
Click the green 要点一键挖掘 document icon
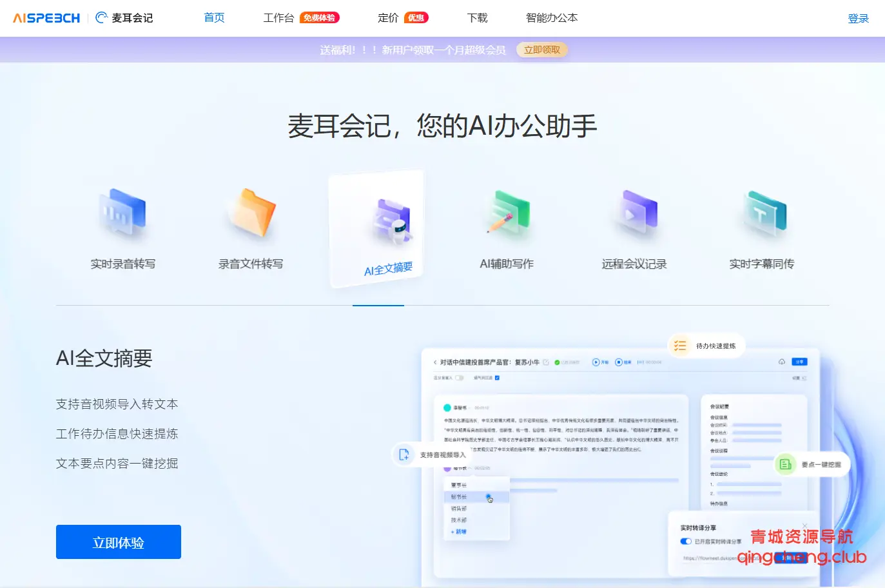coord(786,464)
